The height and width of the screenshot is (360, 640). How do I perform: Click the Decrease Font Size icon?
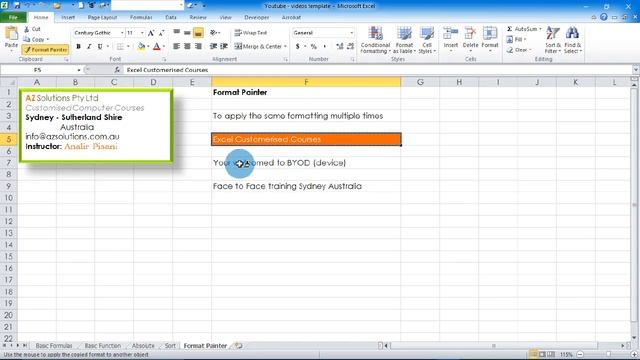(162, 33)
